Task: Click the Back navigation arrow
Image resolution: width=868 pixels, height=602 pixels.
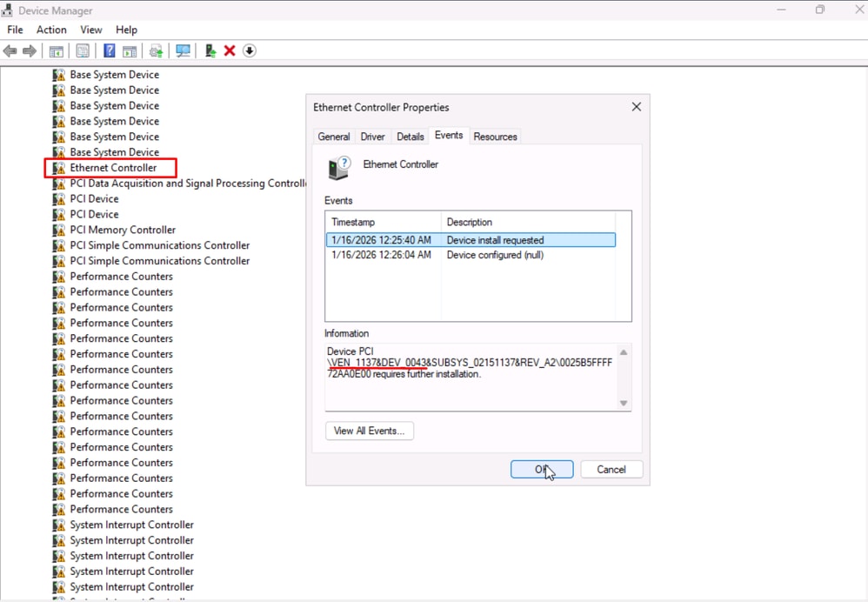Action: [x=10, y=50]
